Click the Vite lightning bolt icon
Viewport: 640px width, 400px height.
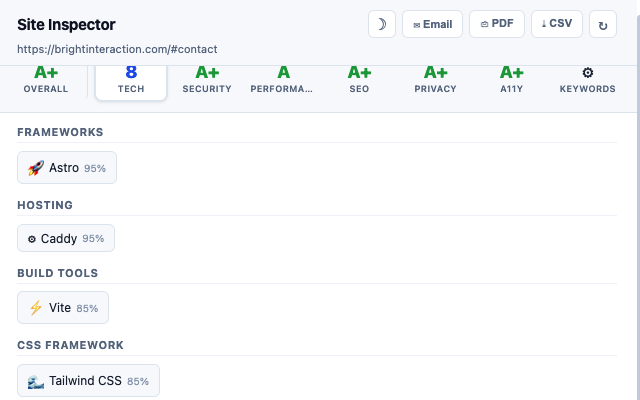pyautogui.click(x=36, y=308)
